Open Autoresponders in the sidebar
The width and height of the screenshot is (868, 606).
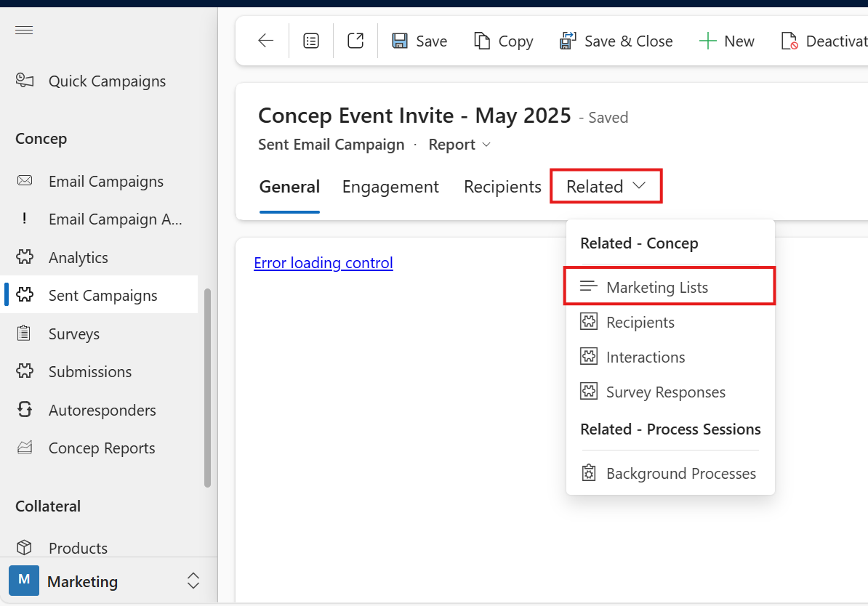click(x=102, y=411)
